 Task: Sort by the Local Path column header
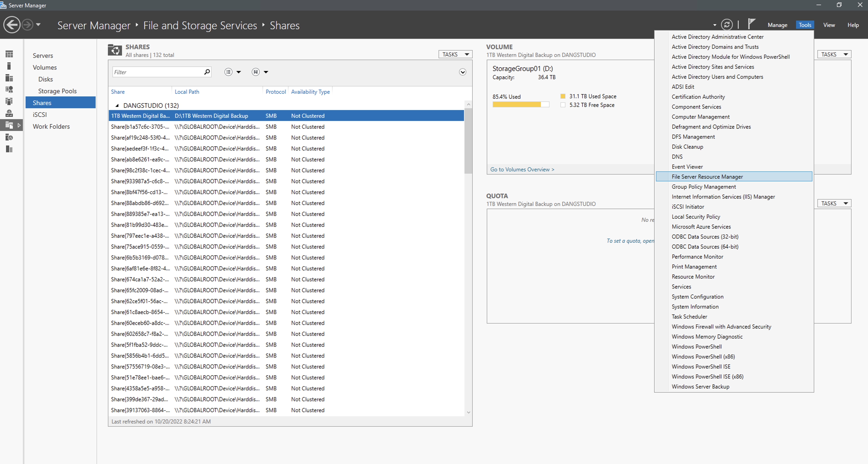187,92
